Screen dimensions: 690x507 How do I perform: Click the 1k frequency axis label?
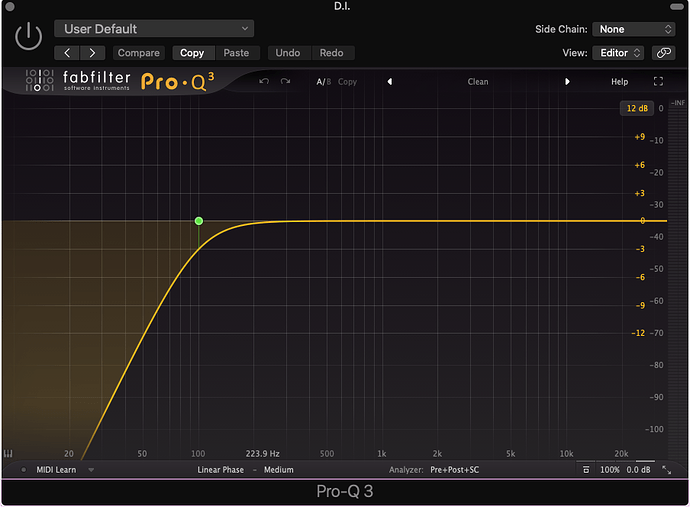pos(382,453)
